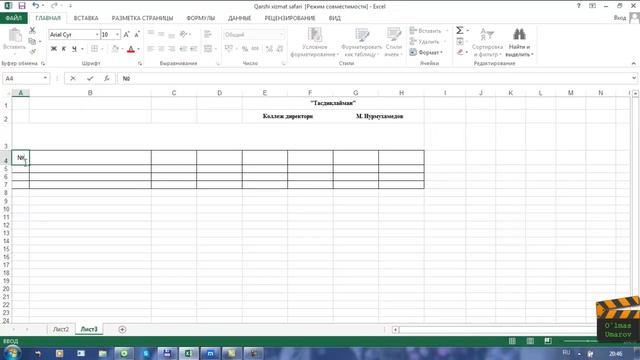
Task: Switch to the ВСТАВКА tab
Action: click(86, 18)
